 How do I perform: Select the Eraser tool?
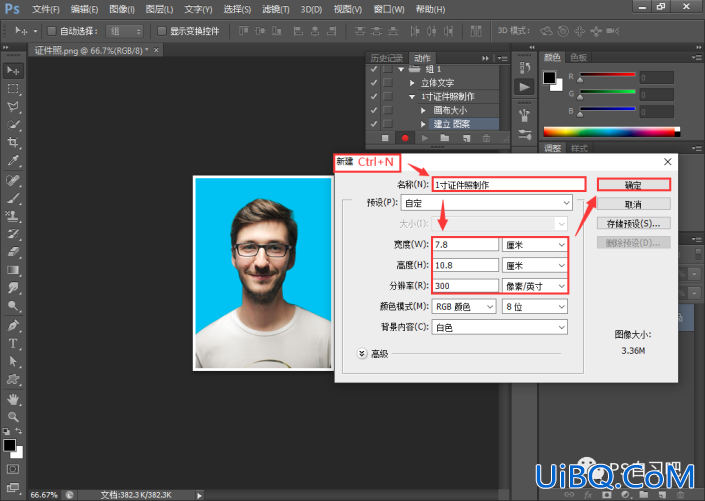coord(13,252)
